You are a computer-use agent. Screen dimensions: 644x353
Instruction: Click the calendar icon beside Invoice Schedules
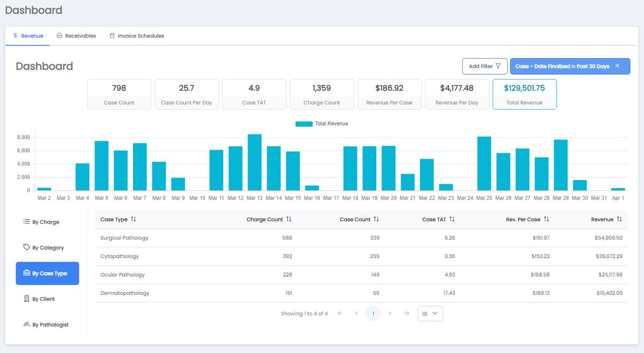click(112, 36)
